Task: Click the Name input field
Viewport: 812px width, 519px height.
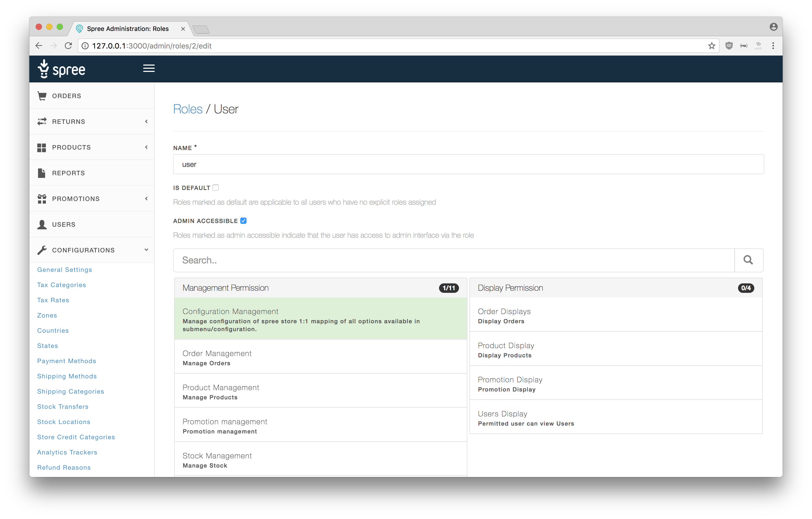Action: (468, 164)
